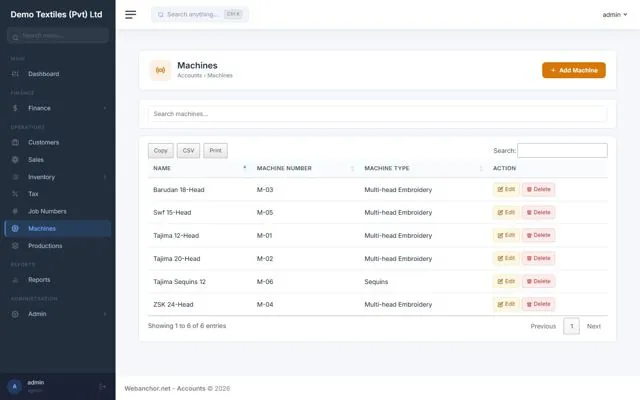Click the Sales icon in sidebar
Viewport: 640px width, 400px height.
tap(15, 160)
